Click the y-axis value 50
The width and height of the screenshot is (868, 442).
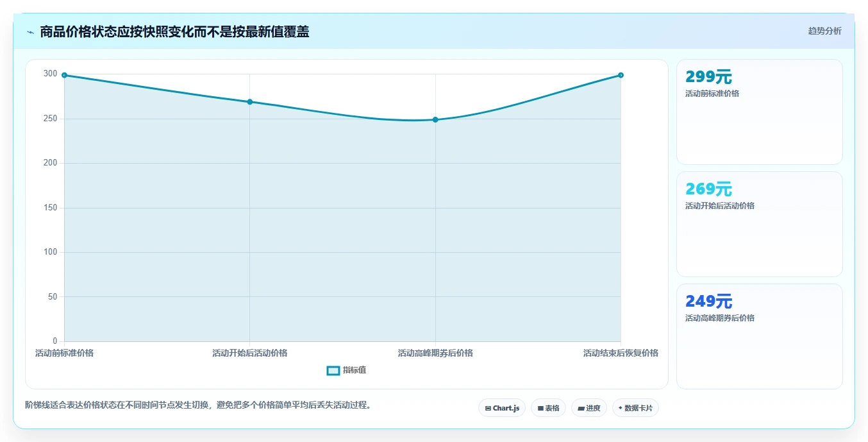pos(53,297)
